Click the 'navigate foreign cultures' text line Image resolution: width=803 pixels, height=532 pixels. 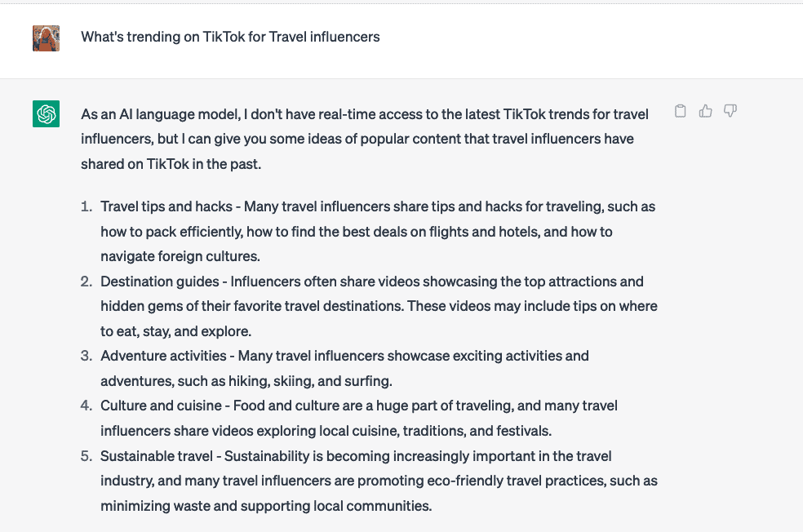click(180, 256)
